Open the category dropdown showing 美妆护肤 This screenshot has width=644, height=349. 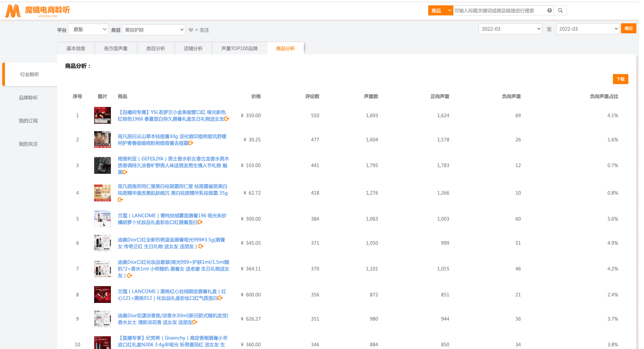pos(153,30)
